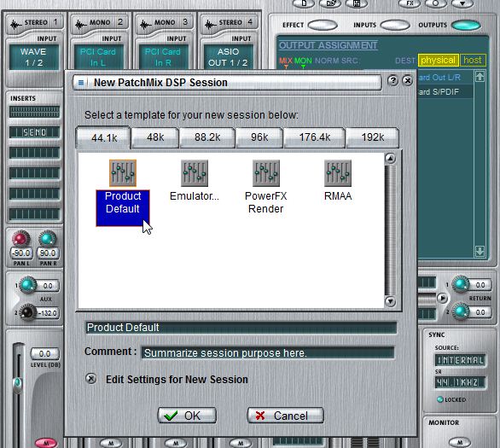Click the circle icon toolbar button
This screenshot has height=448, width=500.
pos(436,3)
